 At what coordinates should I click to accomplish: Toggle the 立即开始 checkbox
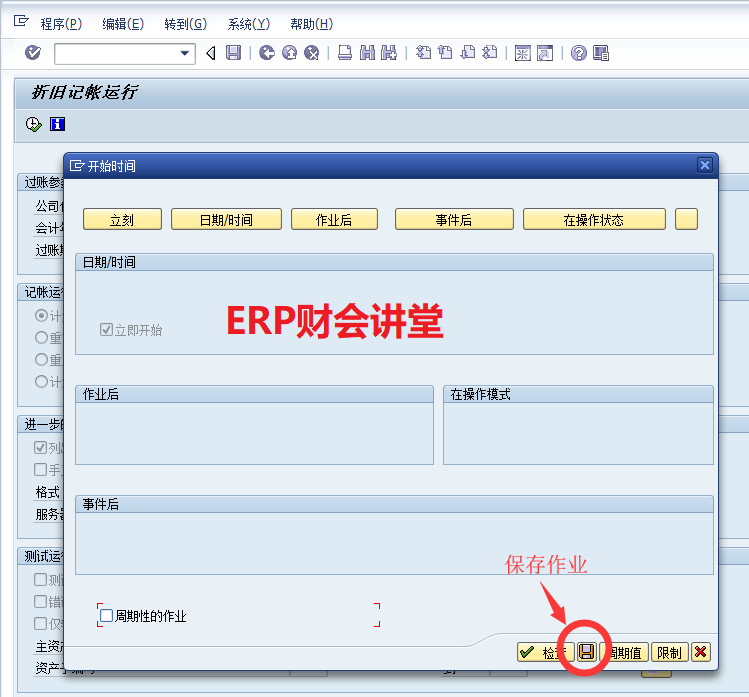pyautogui.click(x=107, y=330)
